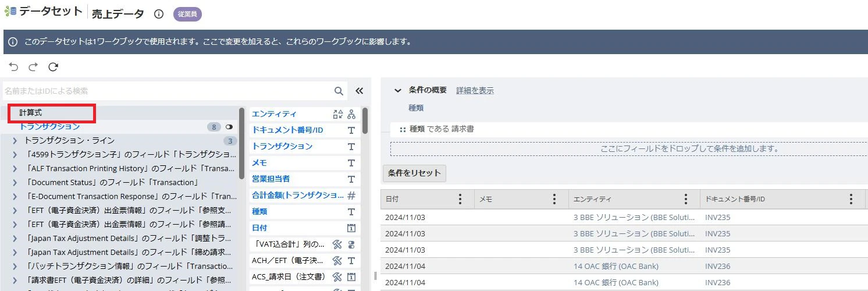Viewport: 868px width, 291px height.
Task: Click the criteria drop zone for fields
Action: point(629,149)
